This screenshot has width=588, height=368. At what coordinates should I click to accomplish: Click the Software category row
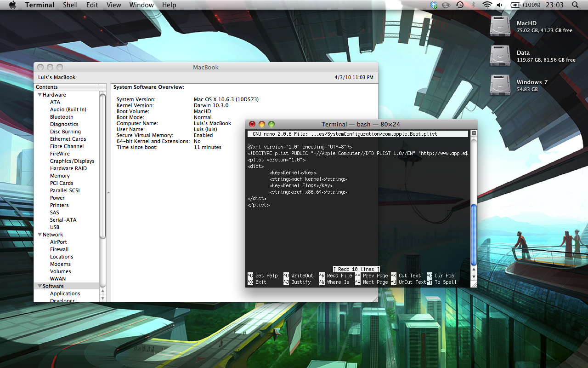tap(67, 286)
